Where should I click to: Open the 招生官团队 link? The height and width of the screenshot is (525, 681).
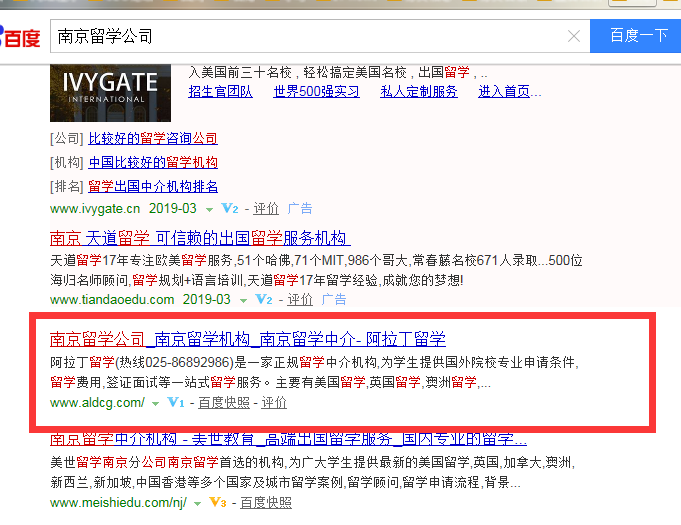point(220,92)
